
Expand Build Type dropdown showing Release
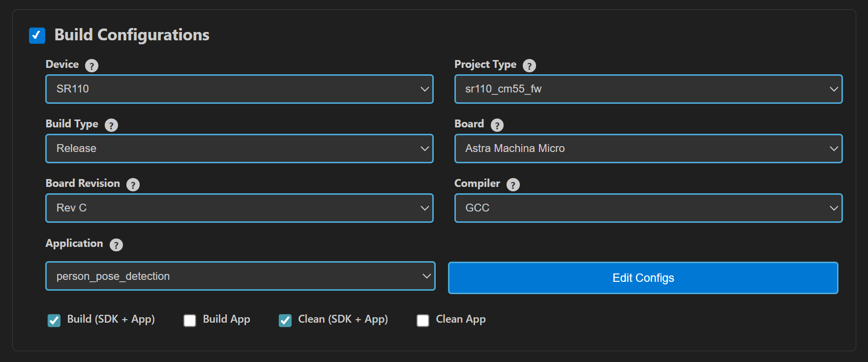(x=239, y=149)
